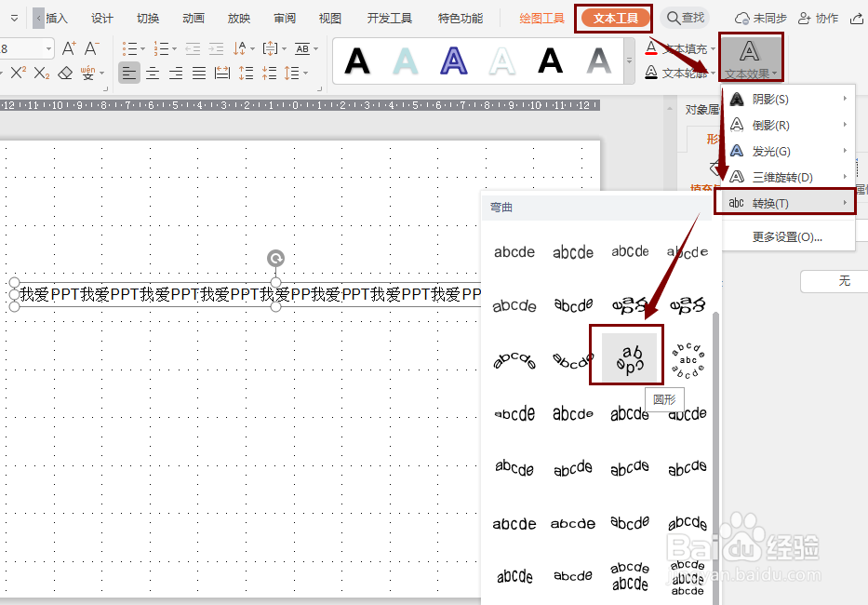
Task: Expand the 三维旋转(D) 3D rotation submenu
Action: point(788,177)
